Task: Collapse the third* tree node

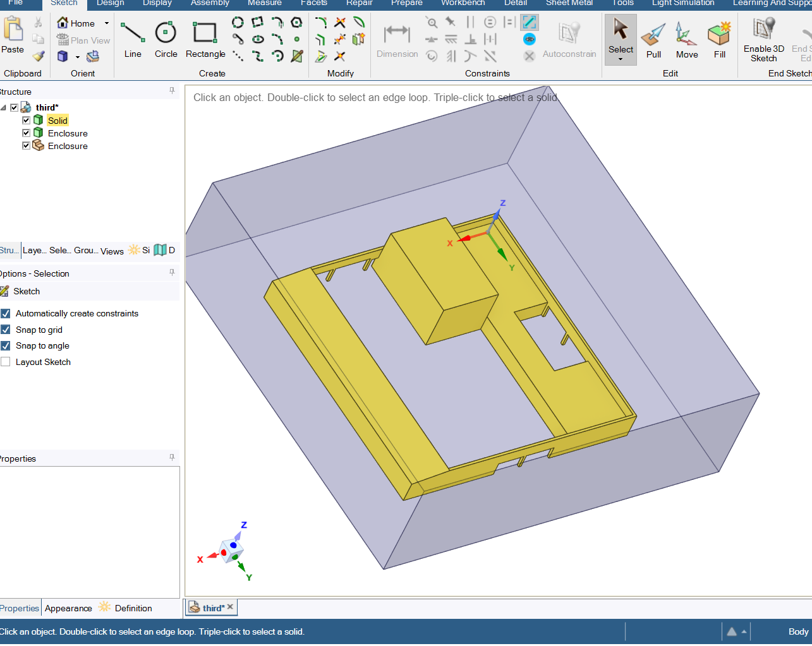Action: [x=4, y=108]
